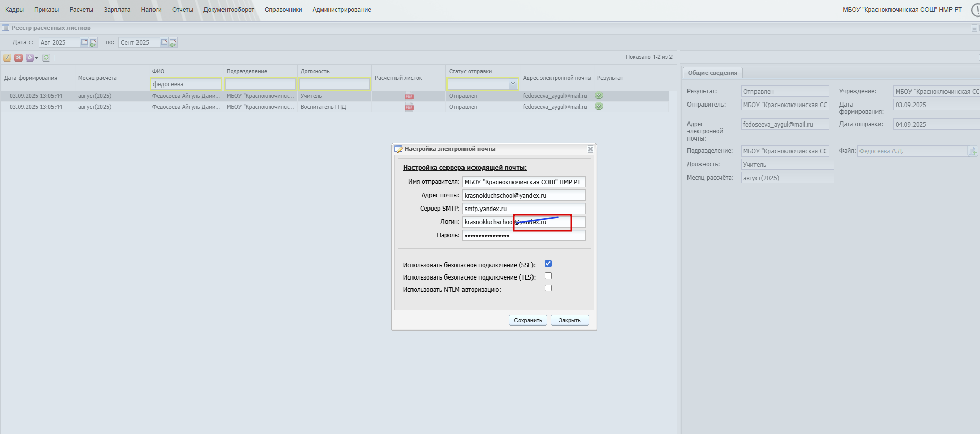Image resolution: width=980 pixels, height=434 pixels.
Task: Click the exclamation alert icon at top right
Action: pos(975,10)
